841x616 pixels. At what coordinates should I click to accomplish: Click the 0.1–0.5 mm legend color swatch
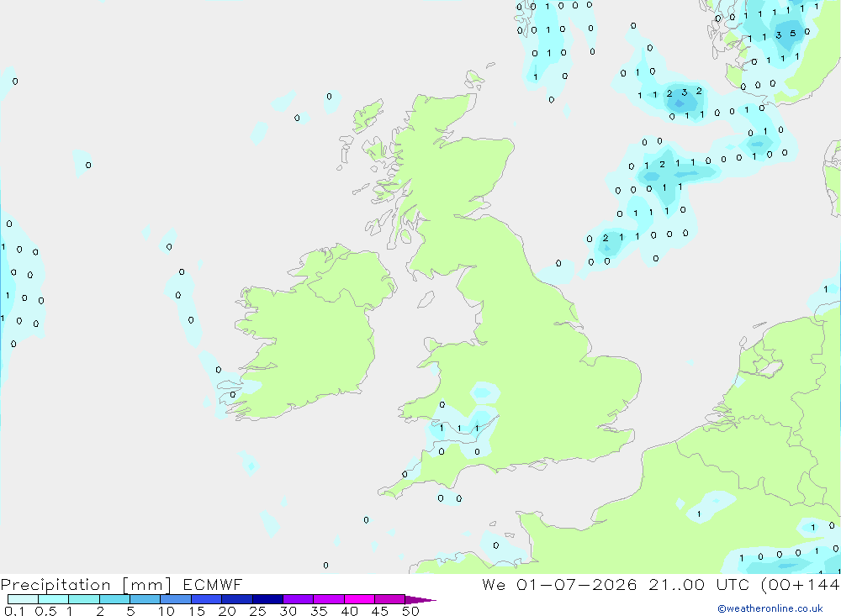coord(23,599)
